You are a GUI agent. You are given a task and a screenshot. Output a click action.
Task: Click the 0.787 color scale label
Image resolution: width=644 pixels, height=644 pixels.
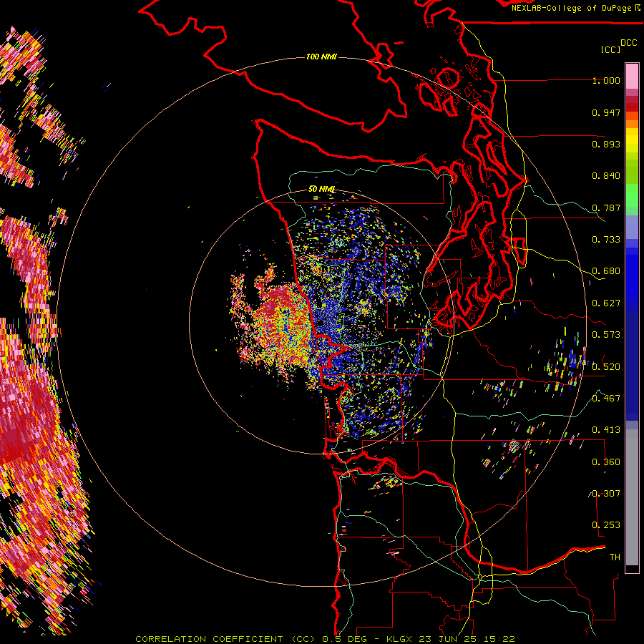coord(606,208)
